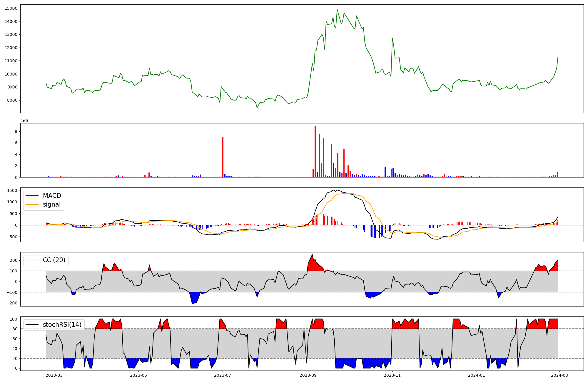The image size is (588, 382).
Task: Click the CCI(20) legend box
Action: pyautogui.click(x=46, y=260)
